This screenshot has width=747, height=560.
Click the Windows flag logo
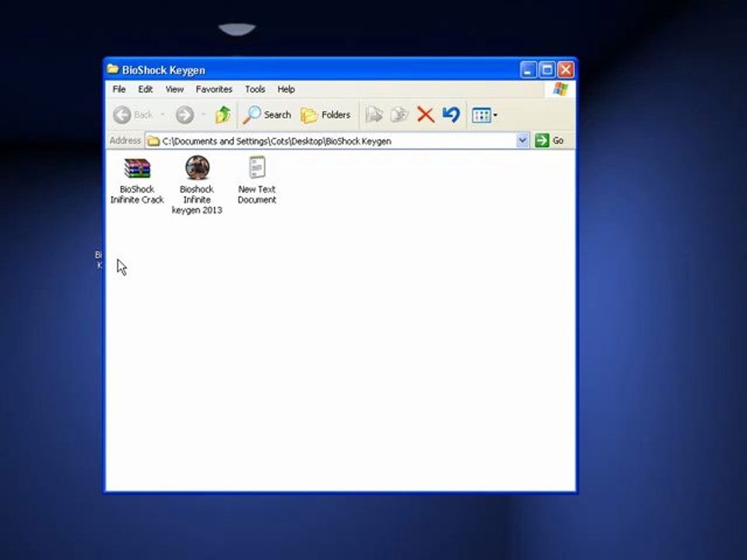[560, 89]
